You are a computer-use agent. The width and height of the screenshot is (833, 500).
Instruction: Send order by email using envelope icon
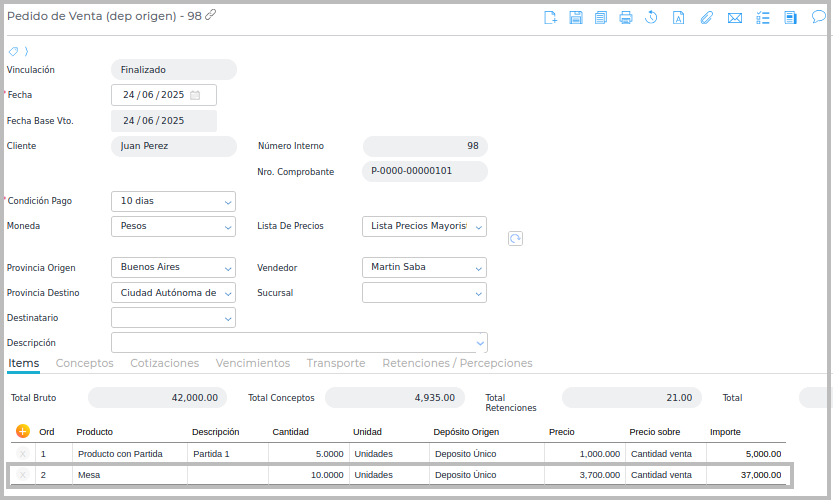pos(735,17)
